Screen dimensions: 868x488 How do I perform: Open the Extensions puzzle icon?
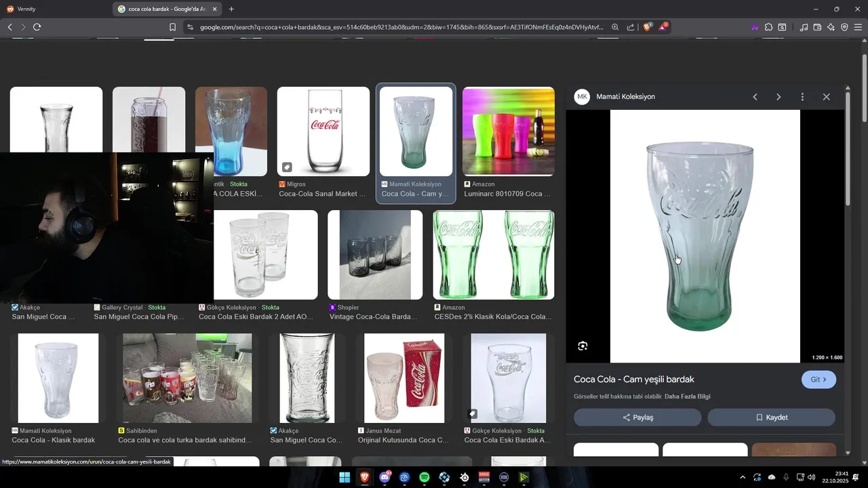(768, 27)
